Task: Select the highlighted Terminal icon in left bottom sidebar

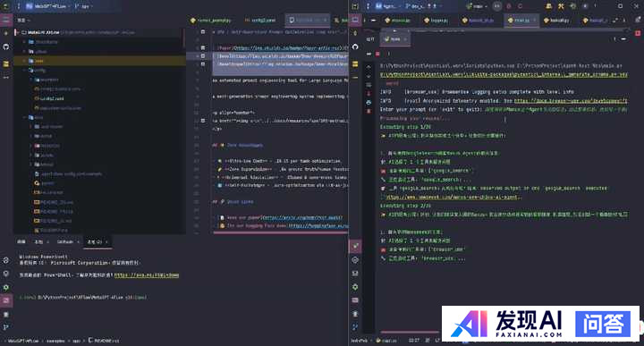Action: (6, 300)
